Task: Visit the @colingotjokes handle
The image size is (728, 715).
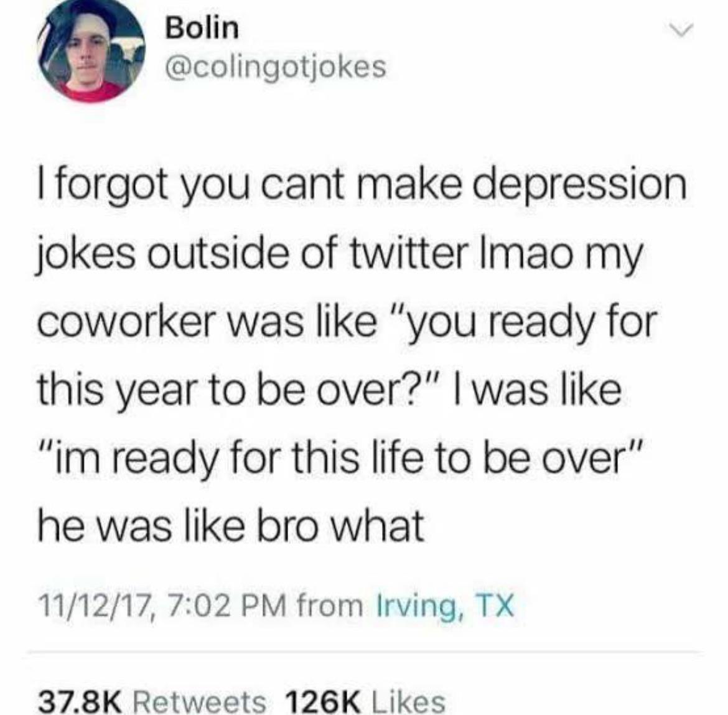Action: 276,68
